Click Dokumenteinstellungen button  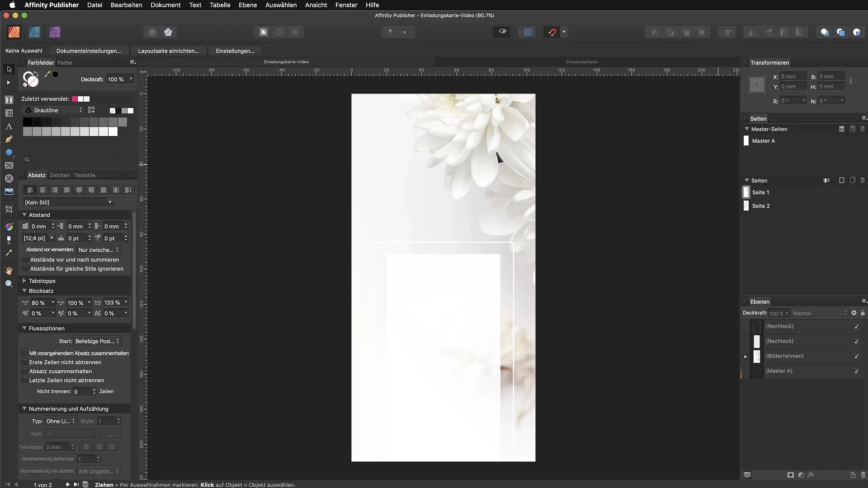(89, 51)
